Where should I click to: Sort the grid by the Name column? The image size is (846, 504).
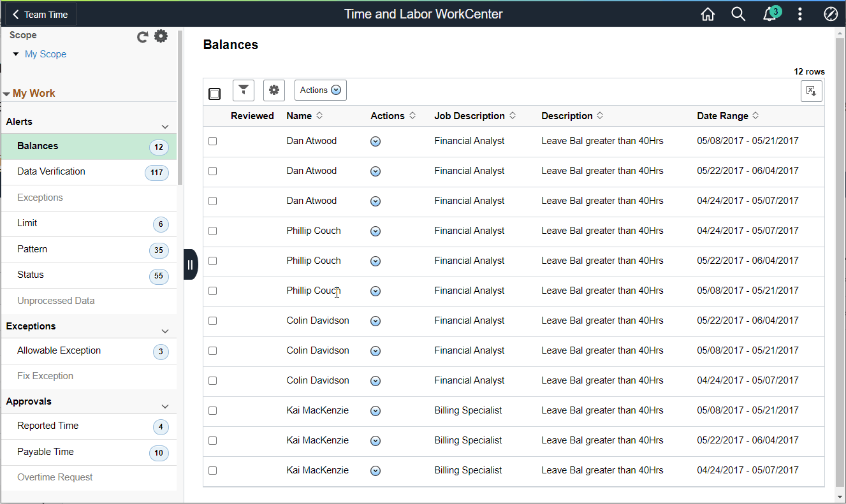pos(304,115)
